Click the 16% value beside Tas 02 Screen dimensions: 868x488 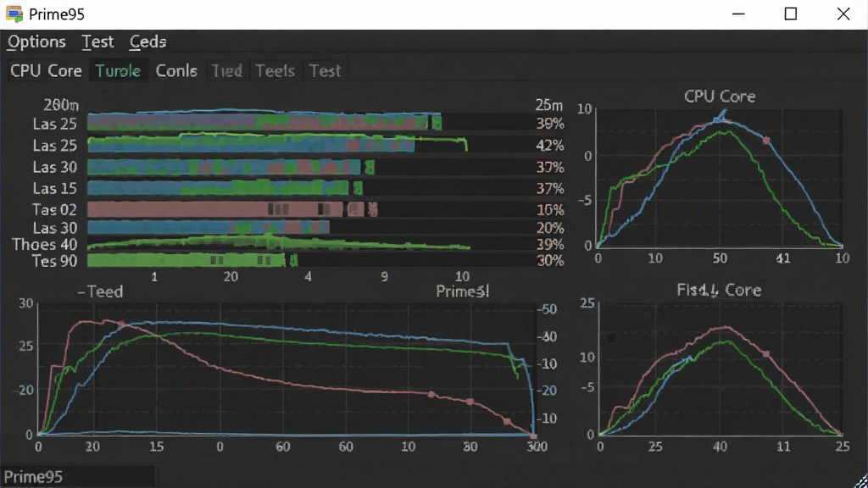(549, 210)
